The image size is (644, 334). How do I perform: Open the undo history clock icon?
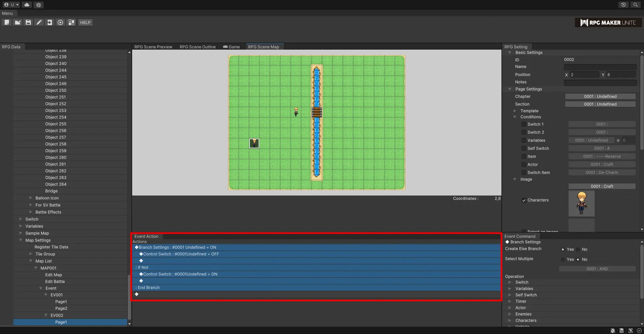pyautogui.click(x=623, y=5)
